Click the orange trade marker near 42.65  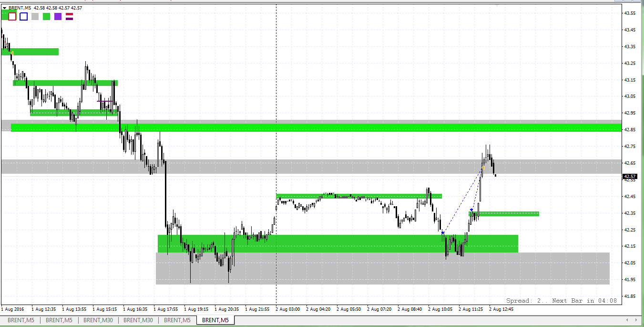[483, 168]
